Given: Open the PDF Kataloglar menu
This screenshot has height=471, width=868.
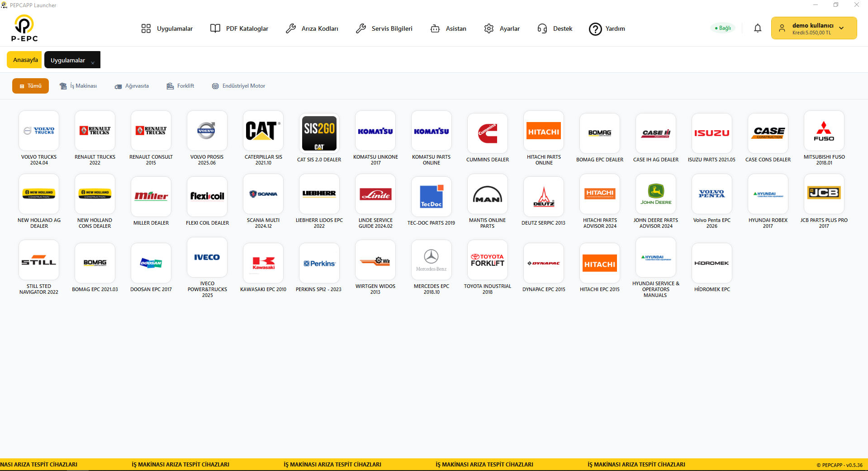Looking at the screenshot, I should coord(239,28).
